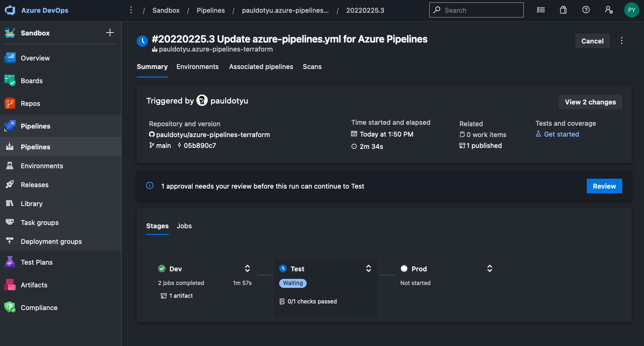Open more actions menu next to Cancel
Viewport: 644px width, 346px height.
click(x=622, y=41)
